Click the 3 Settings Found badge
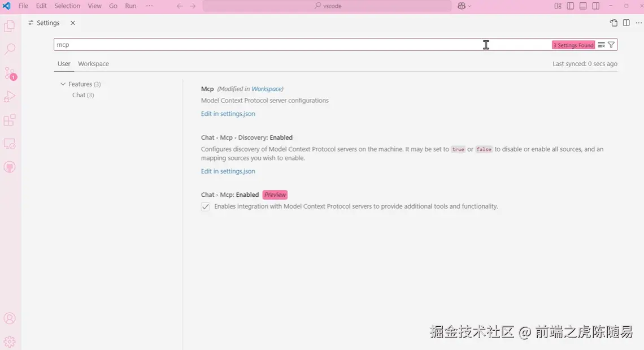 point(573,45)
